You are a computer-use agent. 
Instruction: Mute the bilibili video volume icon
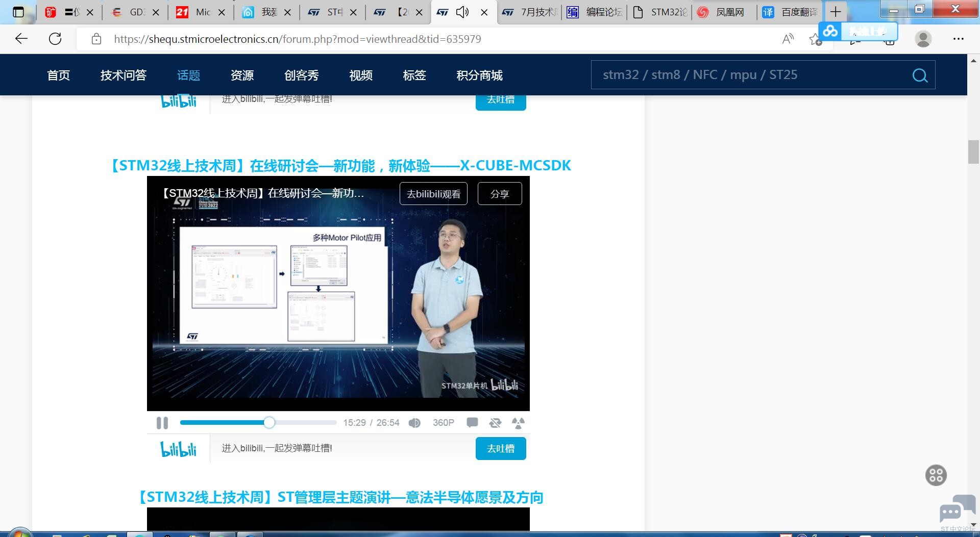[x=414, y=423]
